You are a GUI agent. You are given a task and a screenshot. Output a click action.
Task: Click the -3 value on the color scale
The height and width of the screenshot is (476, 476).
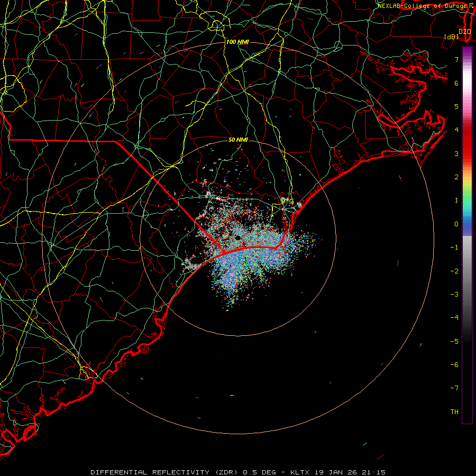point(454,295)
